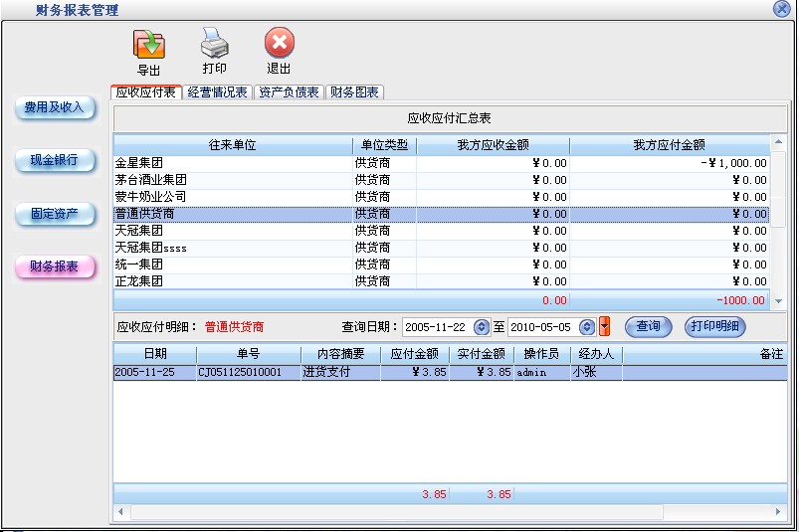Open the 现金银行 sidebar section

coord(55,160)
